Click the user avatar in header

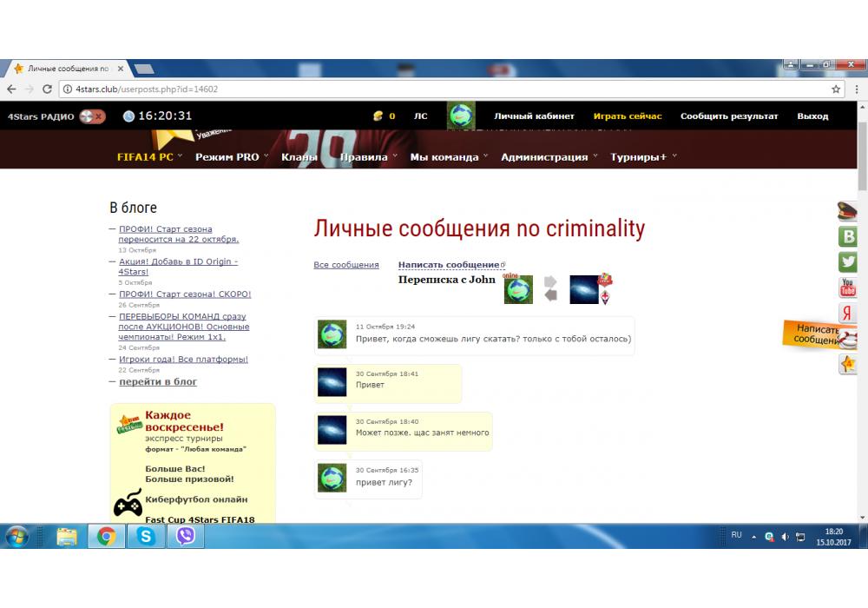461,116
